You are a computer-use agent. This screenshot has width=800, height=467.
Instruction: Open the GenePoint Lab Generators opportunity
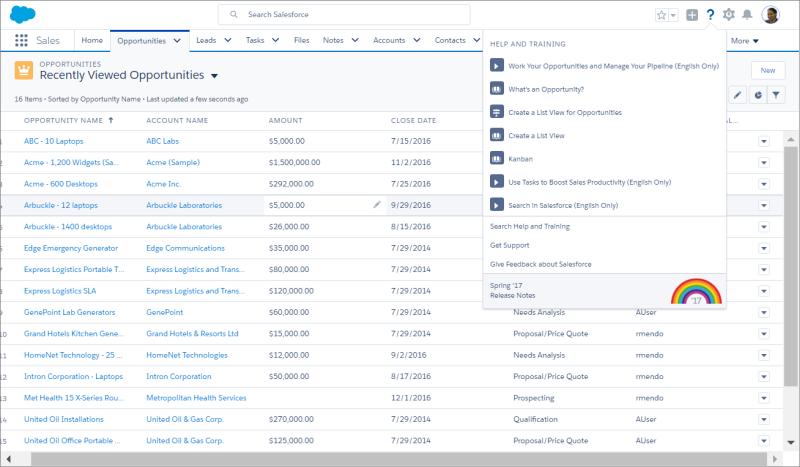[x=69, y=312]
